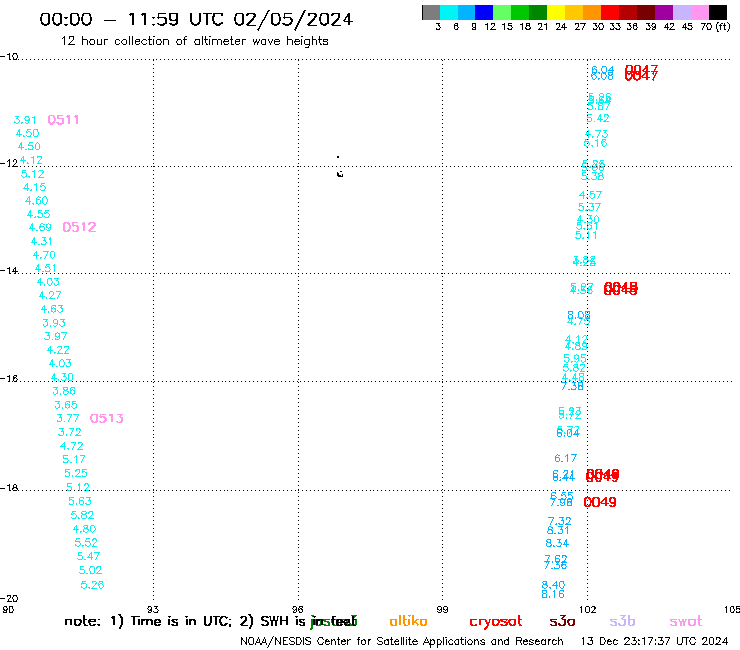Screen dimensions: 740x650
Task: Click the gray swatch in the color scale
Action: point(431,12)
